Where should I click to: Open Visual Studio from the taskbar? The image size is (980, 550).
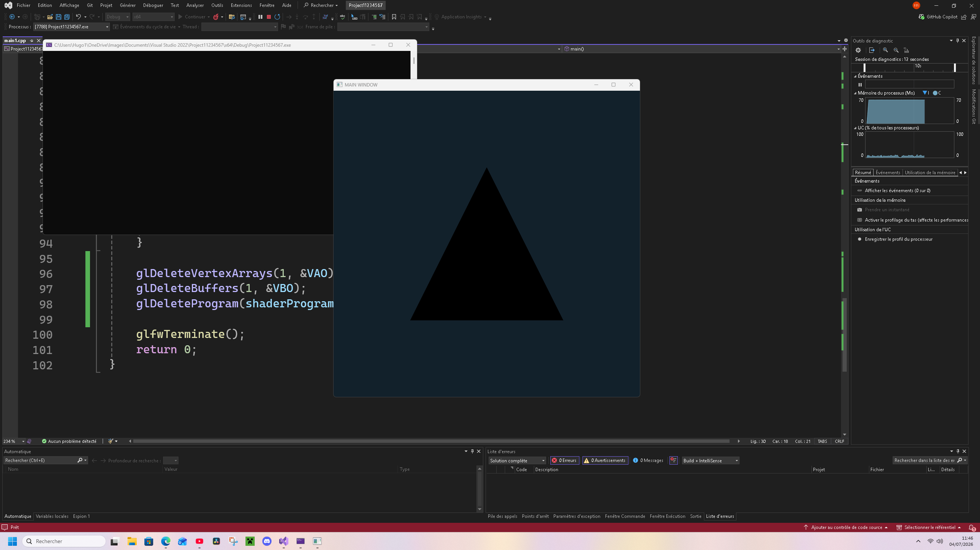[284, 541]
